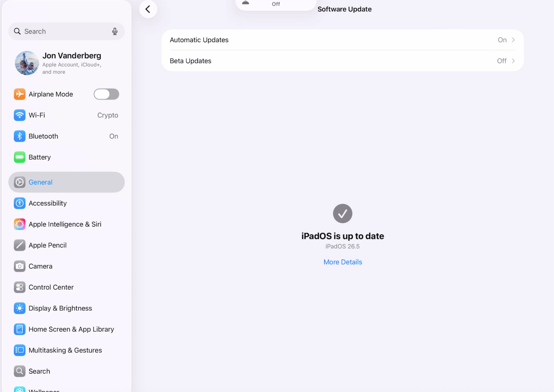Click the Multitasking & Gestures icon
The height and width of the screenshot is (392, 554).
click(x=20, y=350)
